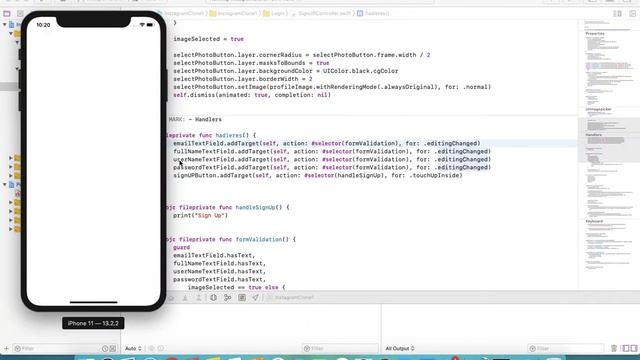
Task: Click the passwordTextField.hasText line
Action: pos(219,279)
